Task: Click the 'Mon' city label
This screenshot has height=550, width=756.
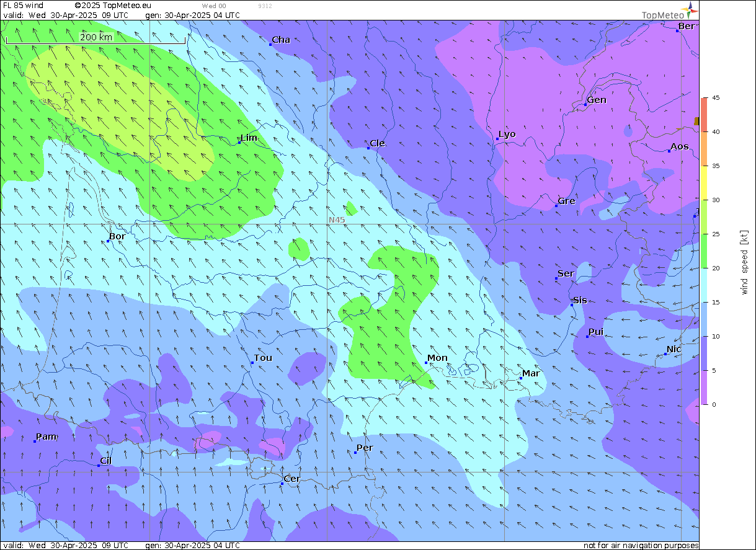Action: [437, 358]
